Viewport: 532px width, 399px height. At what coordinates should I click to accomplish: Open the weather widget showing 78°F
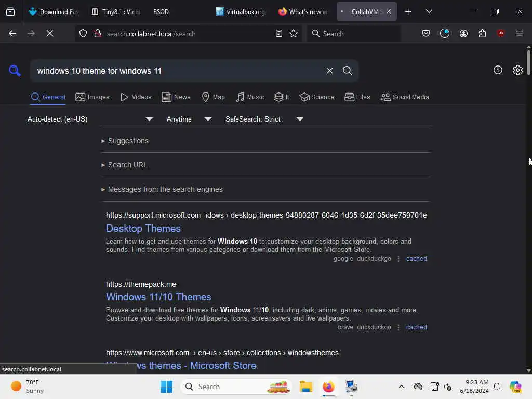(x=27, y=387)
